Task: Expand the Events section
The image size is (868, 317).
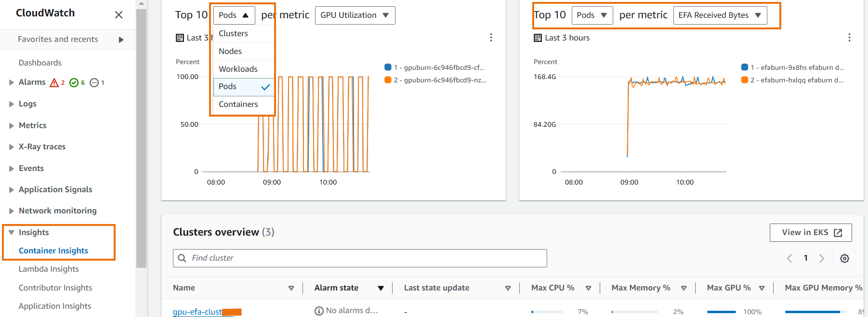Action: pyautogui.click(x=11, y=169)
